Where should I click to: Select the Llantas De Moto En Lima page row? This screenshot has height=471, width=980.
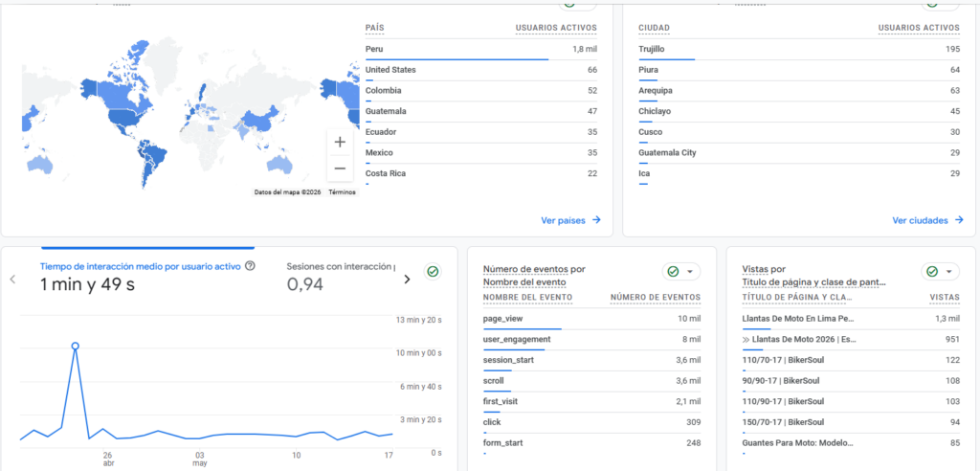(x=851, y=319)
